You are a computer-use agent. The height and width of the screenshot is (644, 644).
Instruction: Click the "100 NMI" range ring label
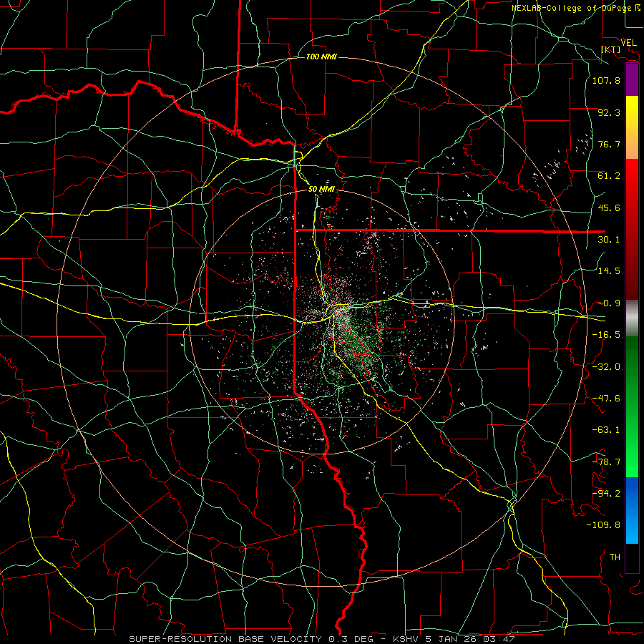[x=321, y=57]
